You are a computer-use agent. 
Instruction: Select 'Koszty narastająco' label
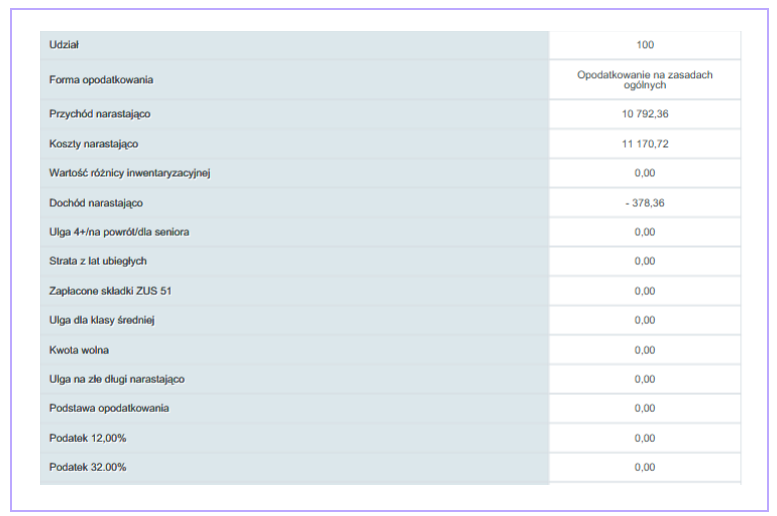click(94, 144)
